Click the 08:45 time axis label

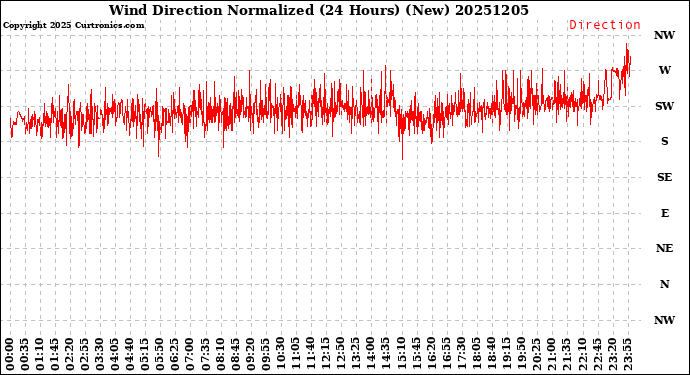coord(235,355)
